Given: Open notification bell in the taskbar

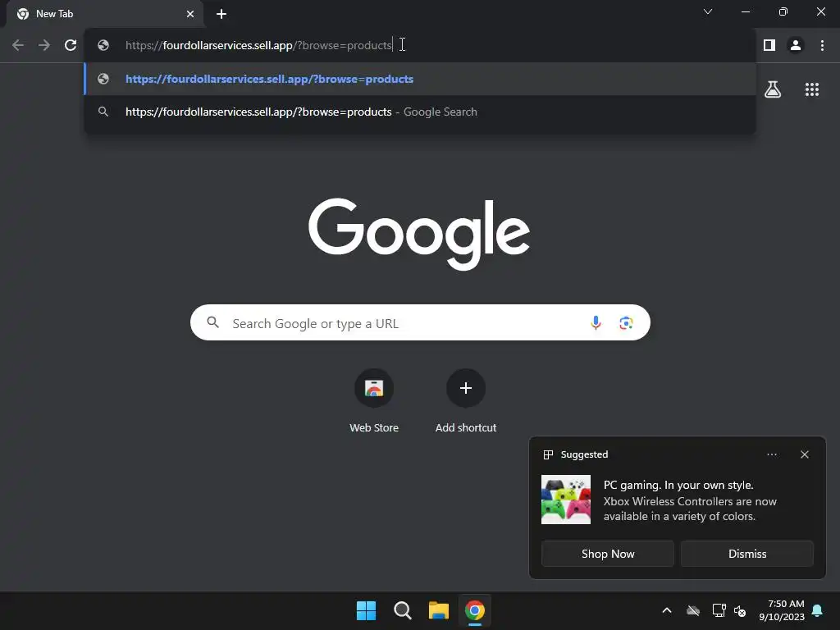Looking at the screenshot, I should (818, 610).
